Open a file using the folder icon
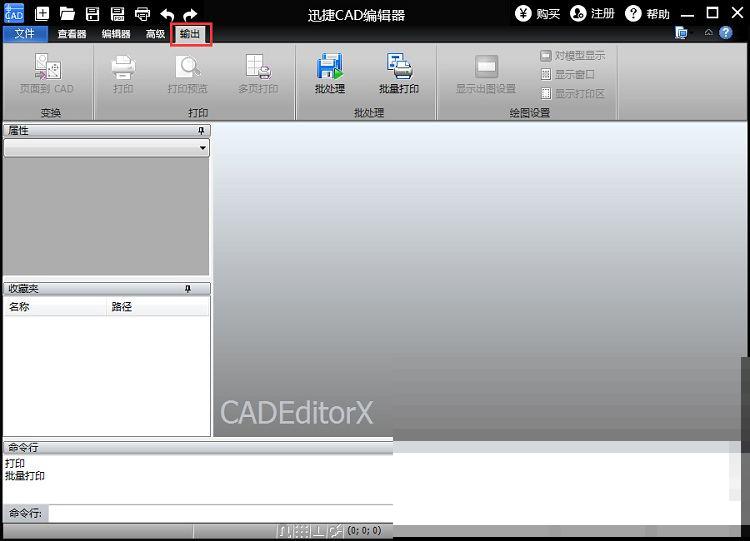The image size is (750, 541). pyautogui.click(x=67, y=13)
